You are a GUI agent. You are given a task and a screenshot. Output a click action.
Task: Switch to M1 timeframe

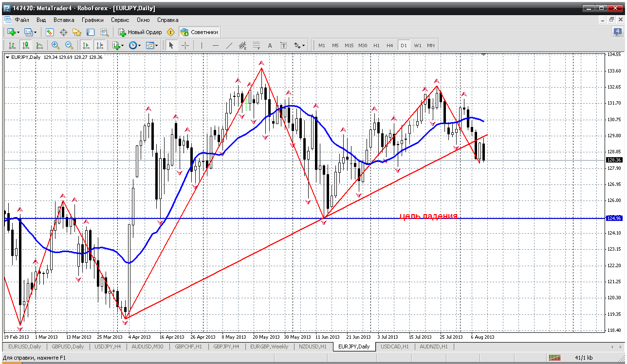point(322,45)
